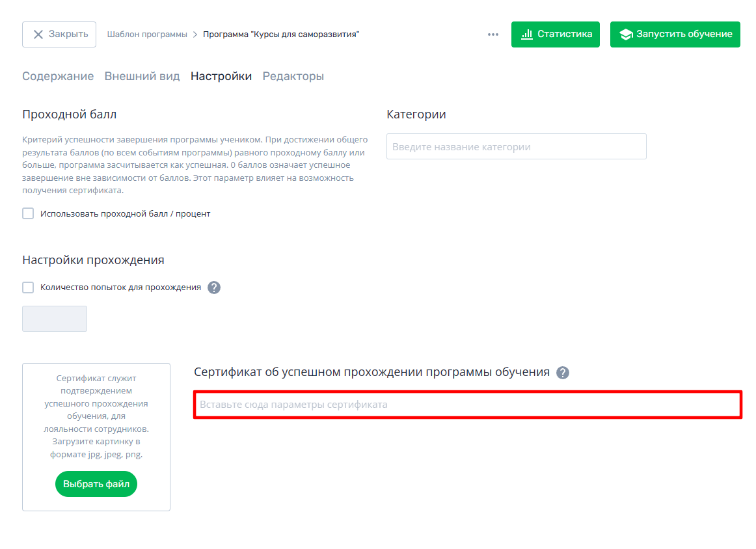
Task: Launch training with Запустить обучение
Action: point(675,34)
